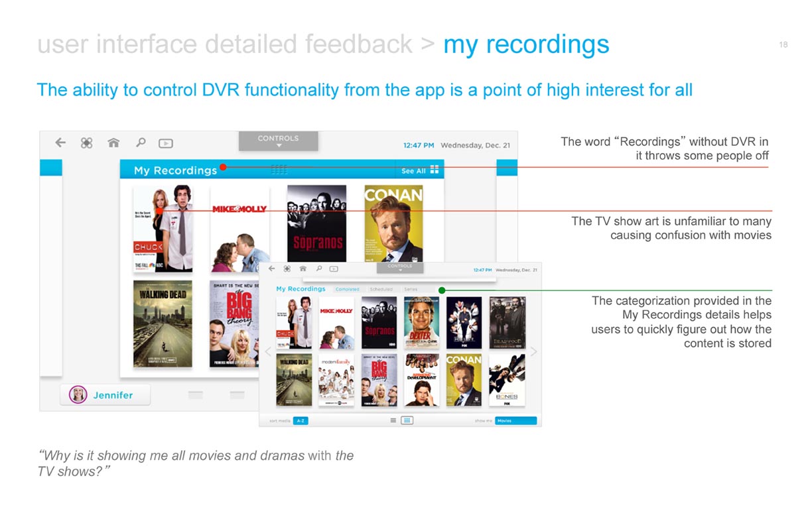The image size is (812, 525).
Task: Click the show me label
Action: [x=484, y=420]
